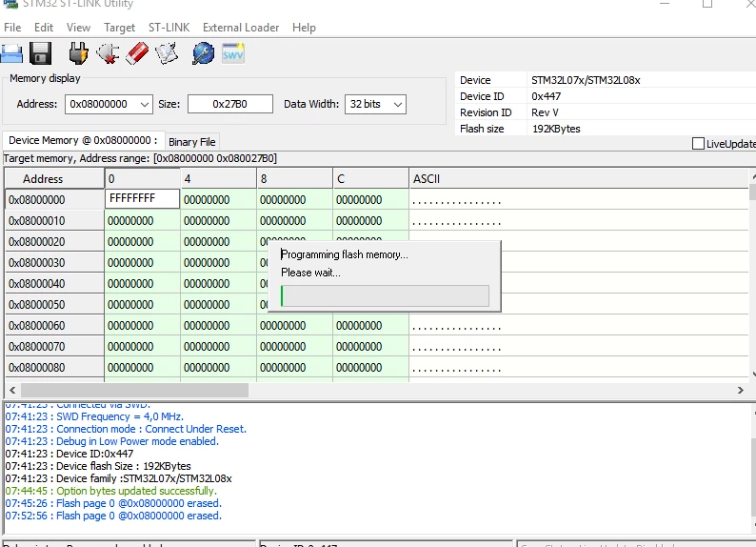Click the Address column header

point(54,179)
